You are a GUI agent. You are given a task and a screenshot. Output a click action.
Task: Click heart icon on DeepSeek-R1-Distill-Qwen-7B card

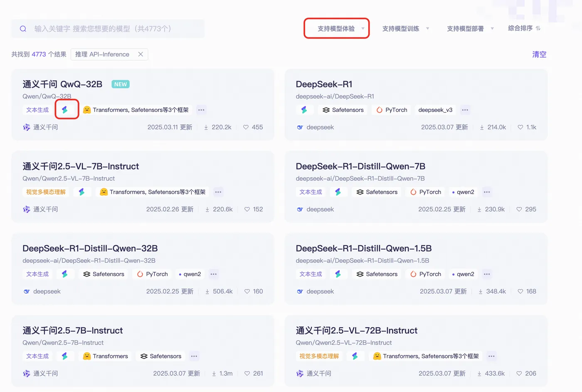point(519,210)
